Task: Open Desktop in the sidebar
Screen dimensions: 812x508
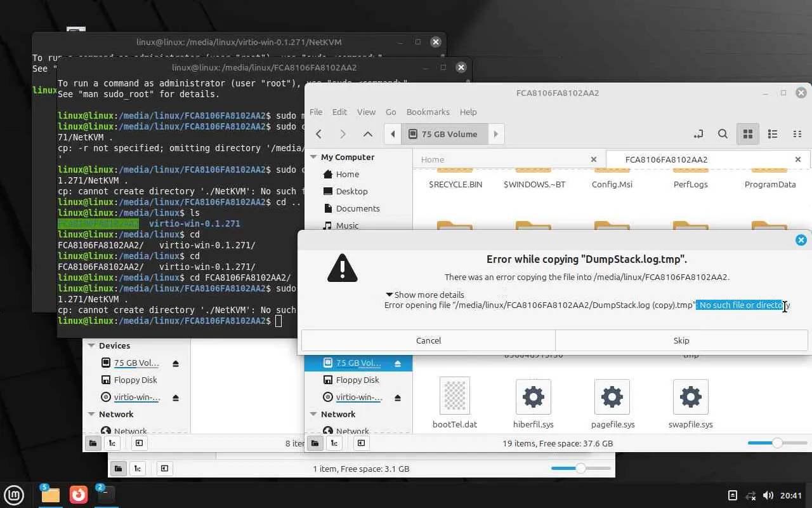Action: 351,191
